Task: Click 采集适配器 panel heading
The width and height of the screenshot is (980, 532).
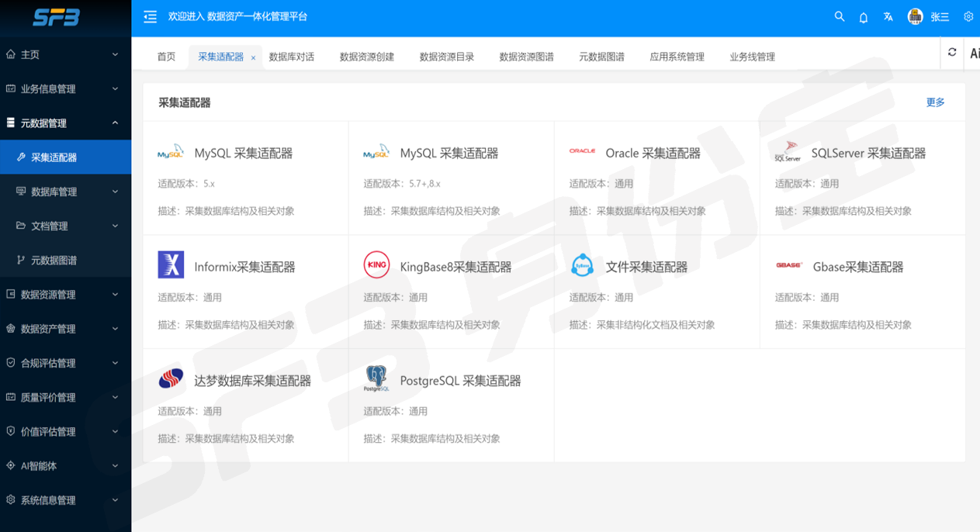Action: pos(185,102)
